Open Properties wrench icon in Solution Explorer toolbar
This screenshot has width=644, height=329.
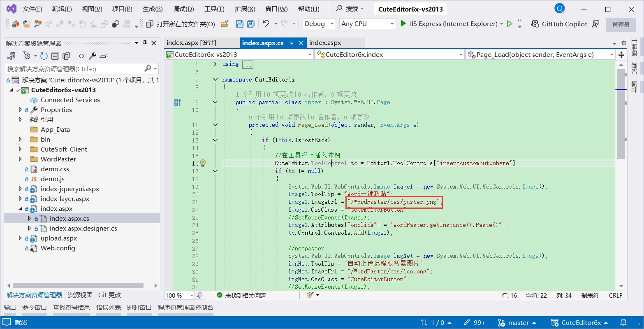93,56
